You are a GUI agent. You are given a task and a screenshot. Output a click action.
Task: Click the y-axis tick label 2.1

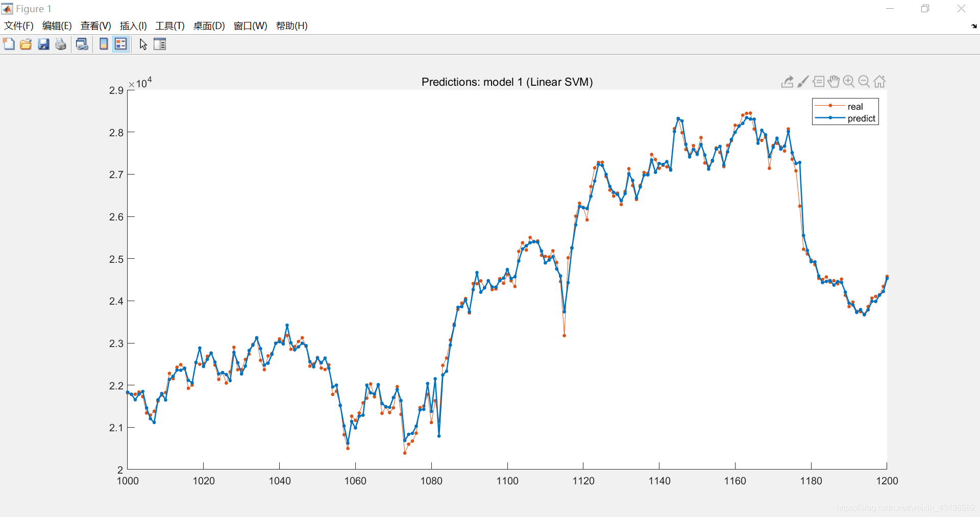116,428
